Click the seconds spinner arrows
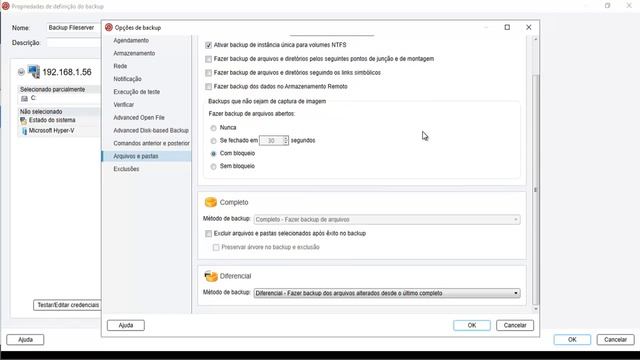This screenshot has width=640, height=360. coord(286,140)
